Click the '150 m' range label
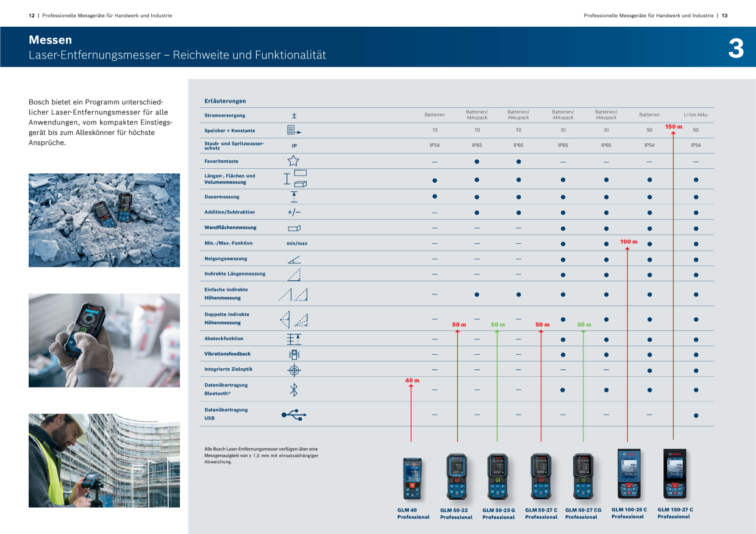Screen dimensions: 756x534 (674, 127)
